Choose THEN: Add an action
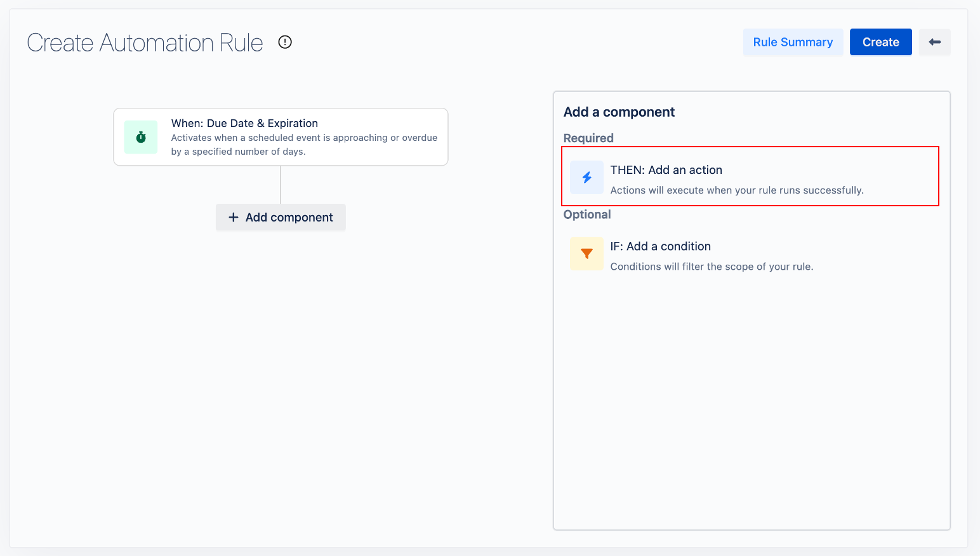 tap(666, 170)
